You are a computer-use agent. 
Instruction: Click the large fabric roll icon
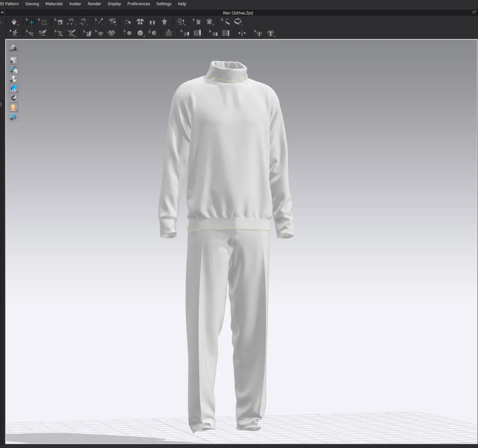pyautogui.click(x=197, y=33)
